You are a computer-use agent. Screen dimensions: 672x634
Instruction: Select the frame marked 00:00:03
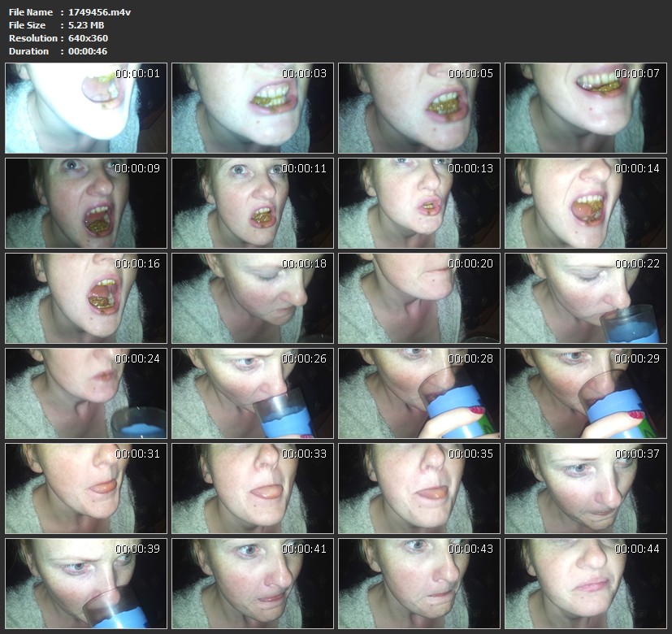[x=253, y=108]
